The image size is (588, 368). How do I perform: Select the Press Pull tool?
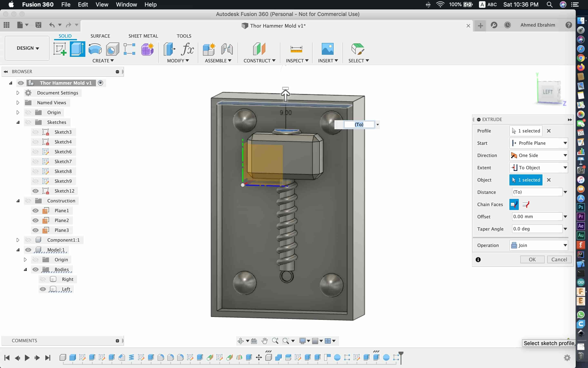pyautogui.click(x=169, y=49)
